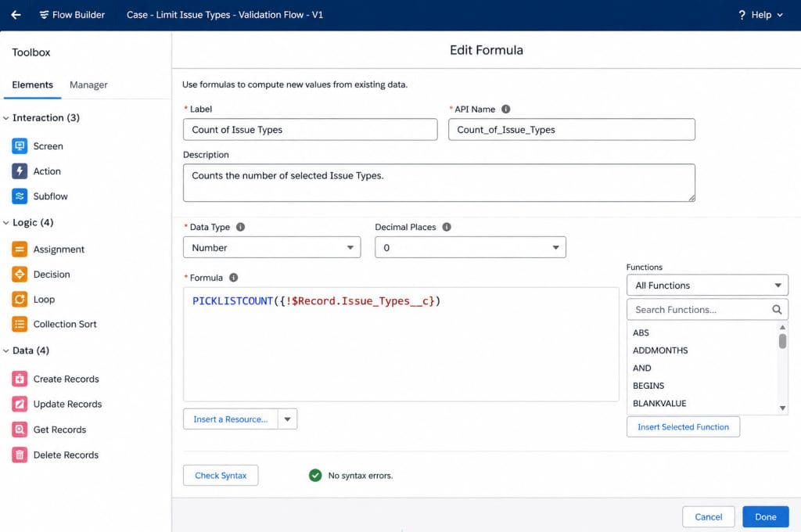
Task: Select the Get Records icon
Action: [20, 430]
